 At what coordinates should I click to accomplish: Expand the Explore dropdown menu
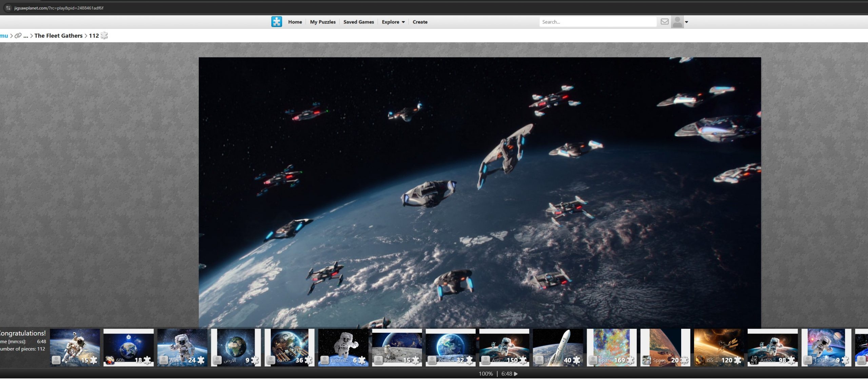pos(393,22)
